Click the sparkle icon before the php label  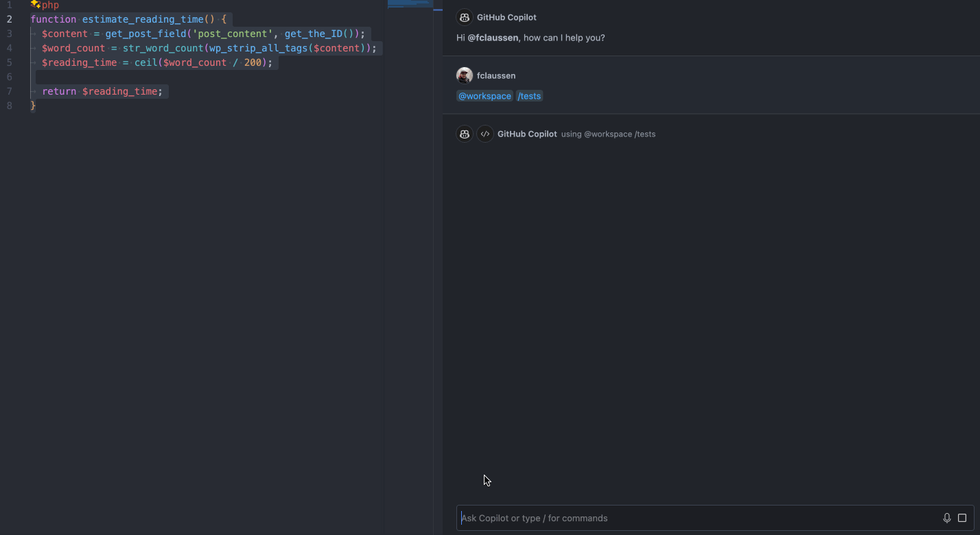[x=34, y=5]
